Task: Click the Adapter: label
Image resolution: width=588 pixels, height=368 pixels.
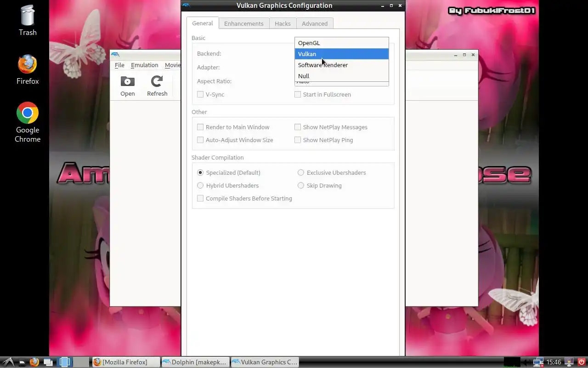Action: coord(208,67)
